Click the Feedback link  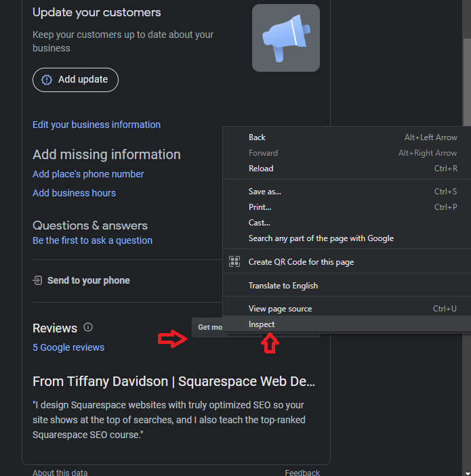[x=302, y=473]
